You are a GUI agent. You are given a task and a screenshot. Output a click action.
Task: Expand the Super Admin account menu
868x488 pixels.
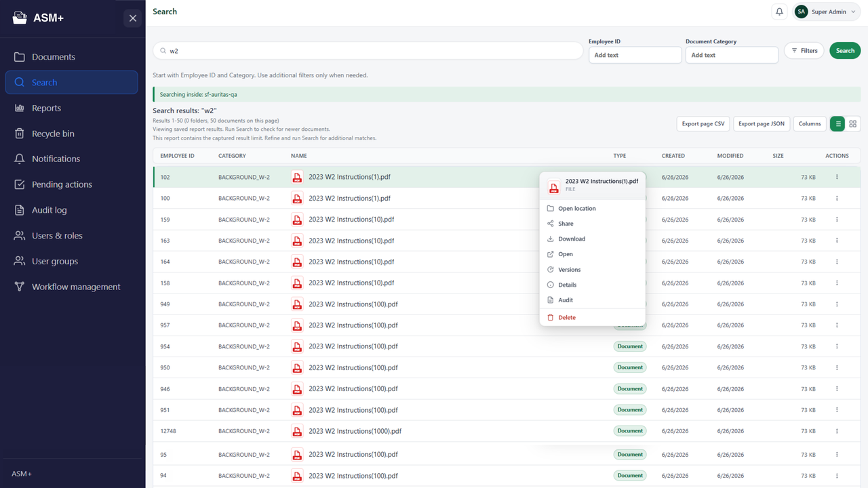pyautogui.click(x=827, y=12)
